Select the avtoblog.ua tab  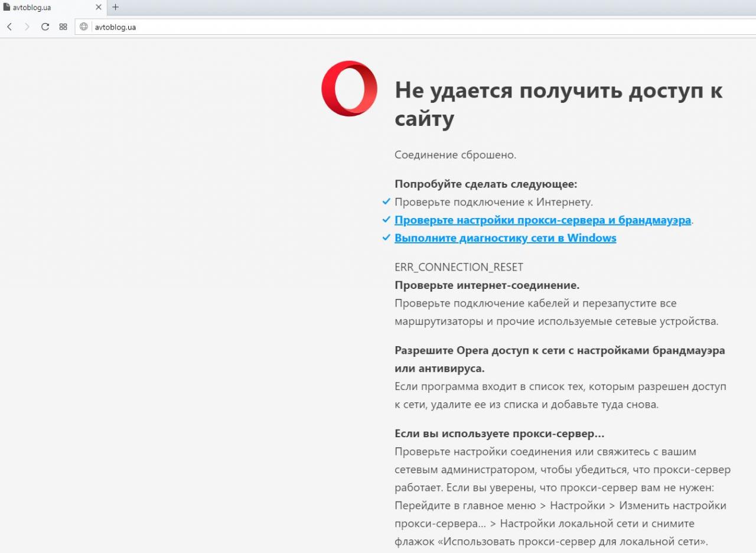(x=53, y=8)
